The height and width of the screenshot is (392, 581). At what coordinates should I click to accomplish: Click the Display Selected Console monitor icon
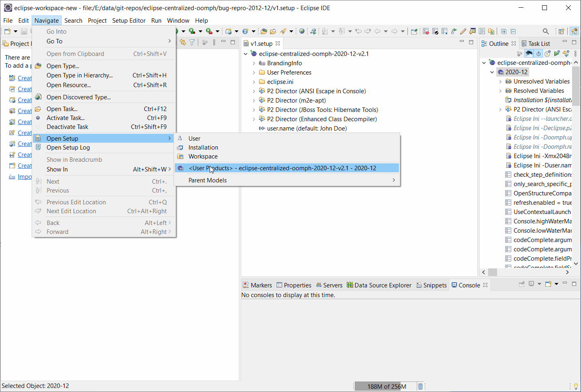pyautogui.click(x=531, y=284)
